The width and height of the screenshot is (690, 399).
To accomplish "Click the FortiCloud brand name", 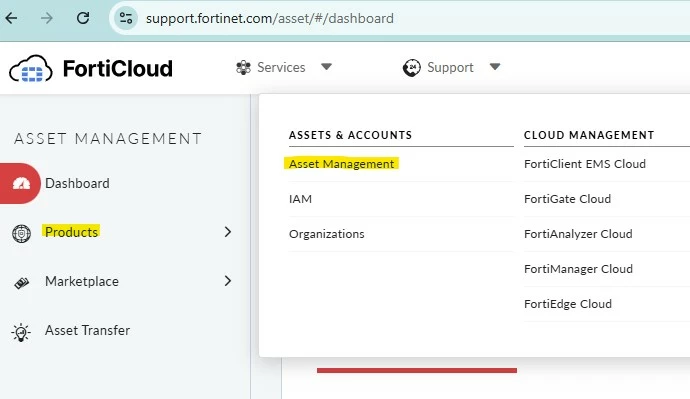I will (117, 68).
